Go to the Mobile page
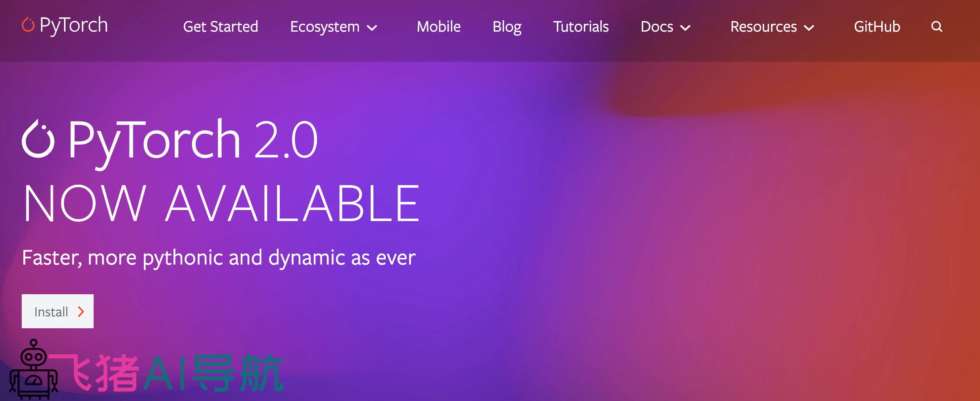 pyautogui.click(x=439, y=26)
